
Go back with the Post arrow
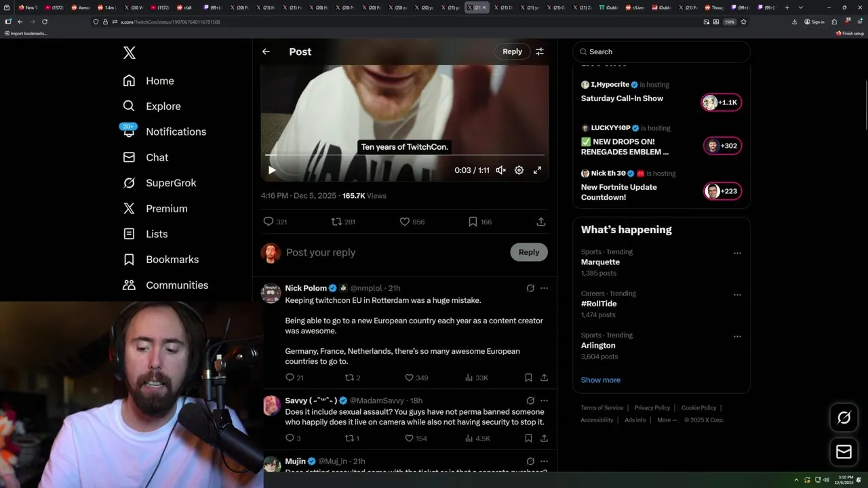tap(266, 52)
